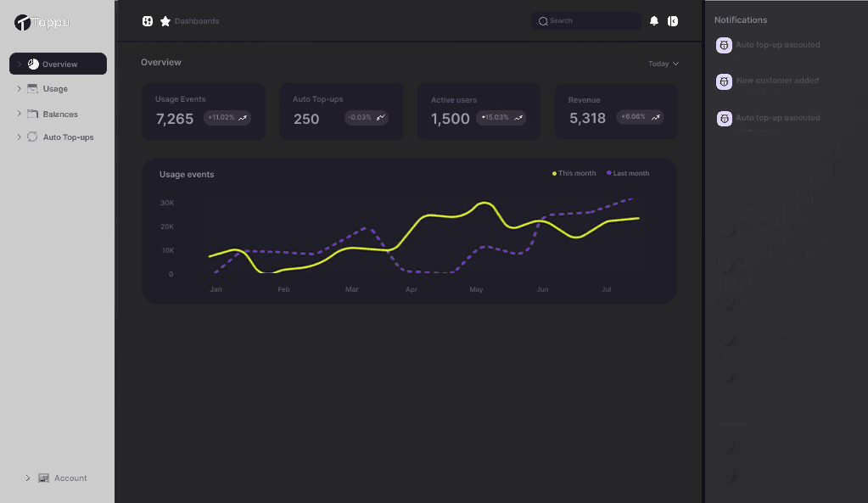Expand the Auto Top-ups chevron
Image resolution: width=868 pixels, height=503 pixels.
[19, 137]
